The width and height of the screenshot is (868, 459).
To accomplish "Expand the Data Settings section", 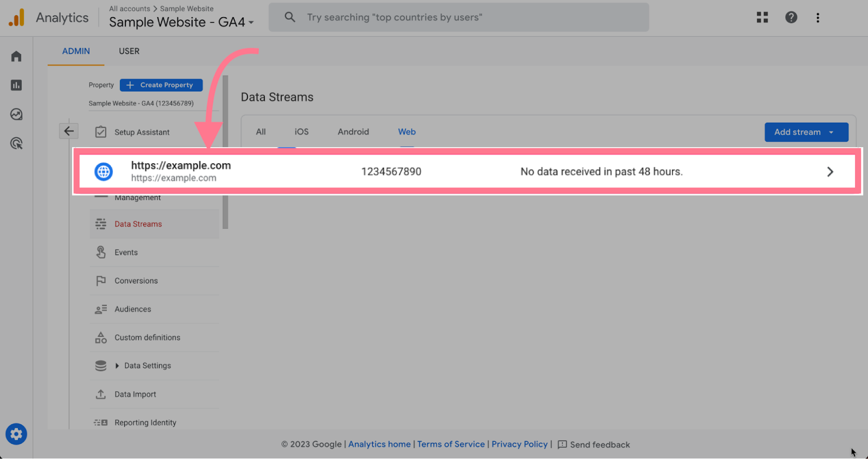I will (147, 365).
